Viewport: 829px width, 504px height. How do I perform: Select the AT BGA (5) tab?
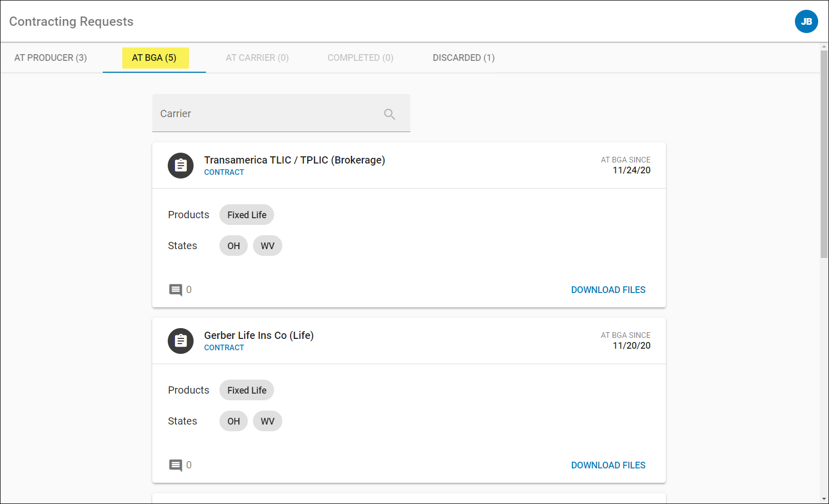(154, 58)
